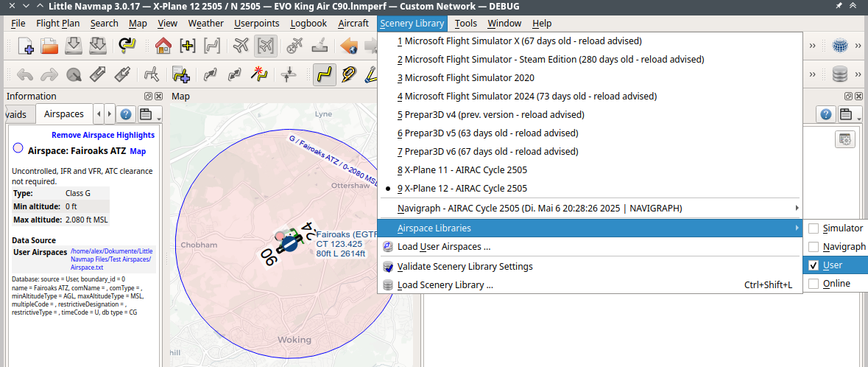Click the yellow plus in brackets icon
The image size is (868, 367).
click(x=187, y=46)
